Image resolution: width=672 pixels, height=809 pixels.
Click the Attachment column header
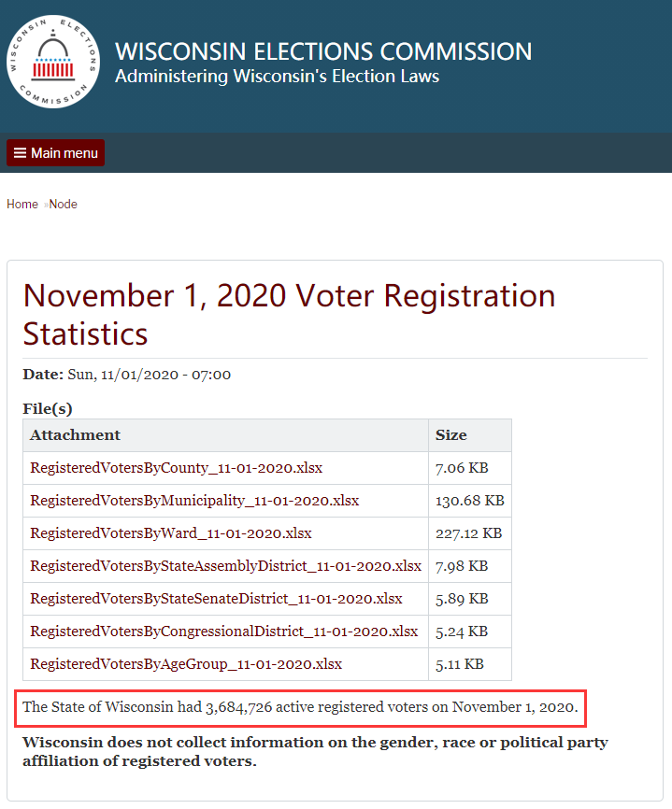(x=75, y=435)
